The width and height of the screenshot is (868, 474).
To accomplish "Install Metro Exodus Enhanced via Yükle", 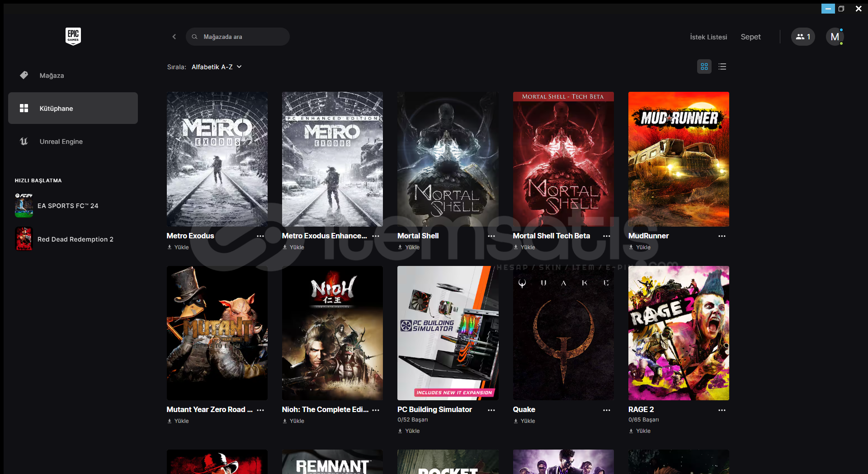I will click(293, 247).
